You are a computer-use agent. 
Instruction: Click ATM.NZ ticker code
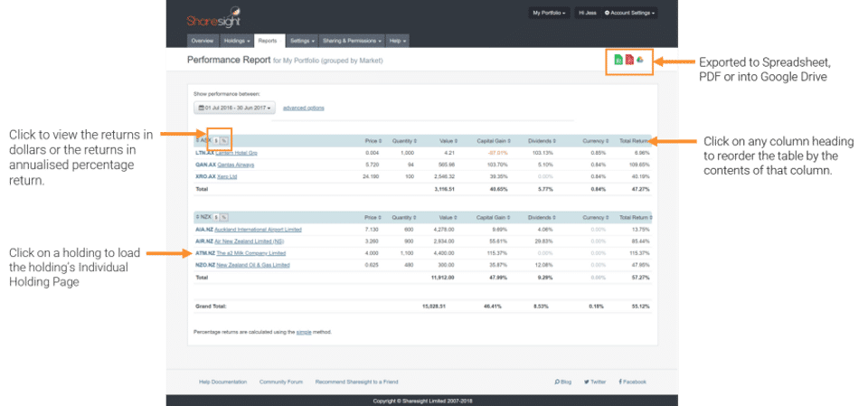205,253
